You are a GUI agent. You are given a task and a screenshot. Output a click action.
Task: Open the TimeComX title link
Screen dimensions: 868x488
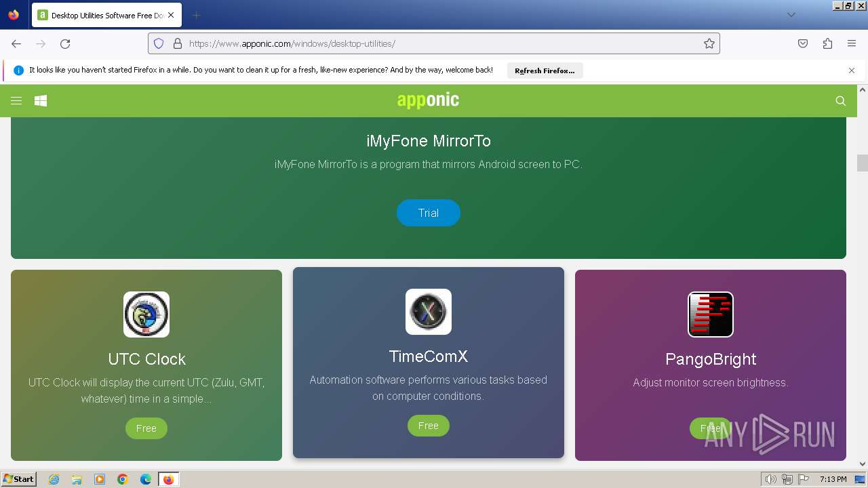[x=429, y=357]
